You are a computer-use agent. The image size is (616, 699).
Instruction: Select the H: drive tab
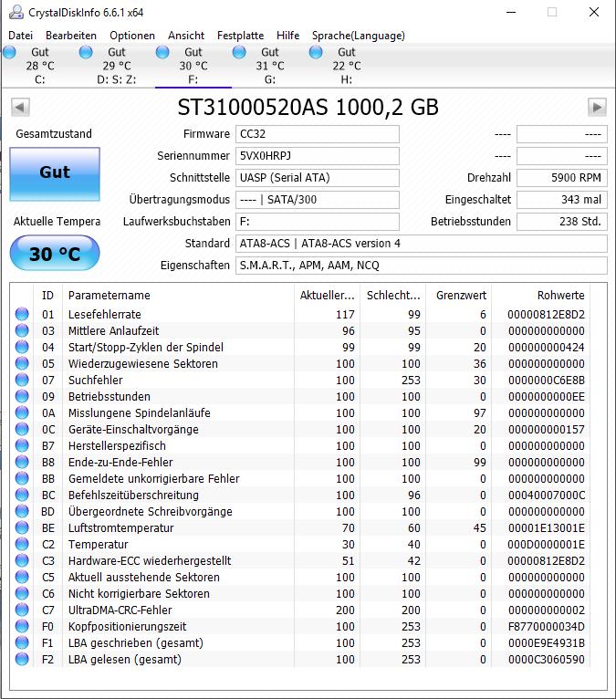tap(347, 66)
